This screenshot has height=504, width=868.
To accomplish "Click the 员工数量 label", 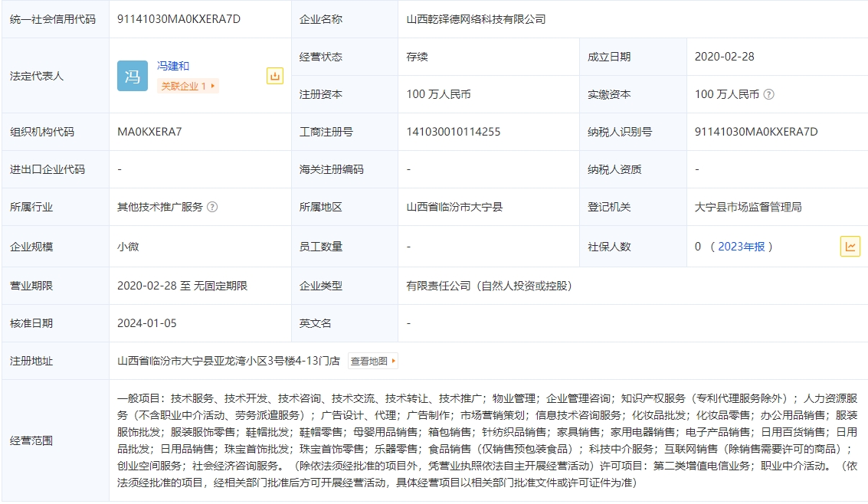I will (320, 247).
